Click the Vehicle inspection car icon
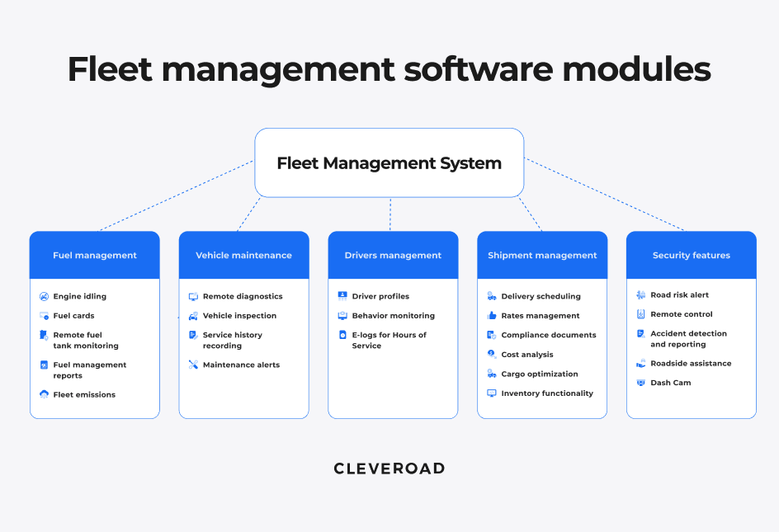The image size is (779, 532). point(193,316)
